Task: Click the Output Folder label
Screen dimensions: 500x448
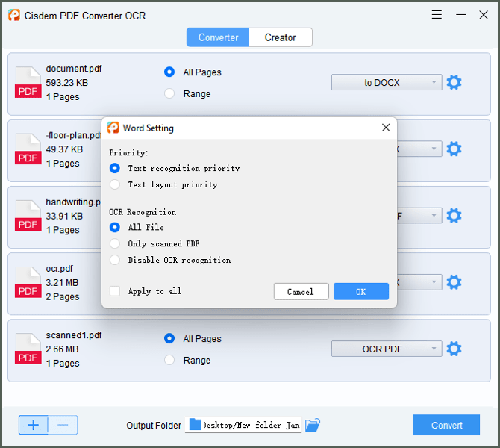Action: pos(154,426)
